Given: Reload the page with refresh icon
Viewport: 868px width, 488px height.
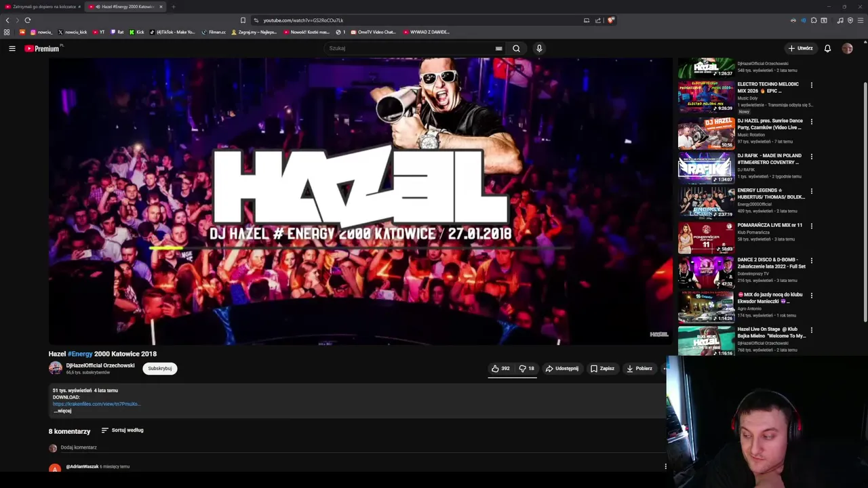Looking at the screenshot, I should pyautogui.click(x=27, y=20).
